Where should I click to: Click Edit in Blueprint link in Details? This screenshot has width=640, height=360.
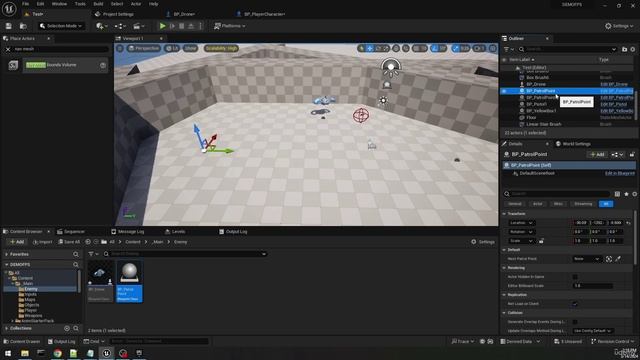(x=620, y=173)
